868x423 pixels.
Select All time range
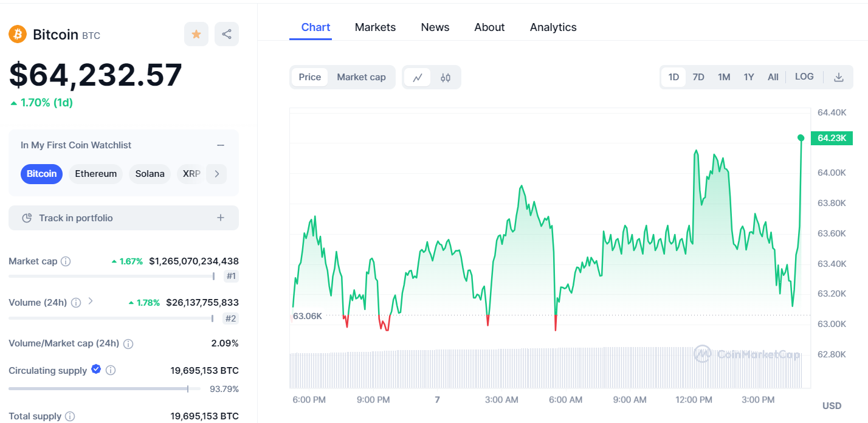773,77
